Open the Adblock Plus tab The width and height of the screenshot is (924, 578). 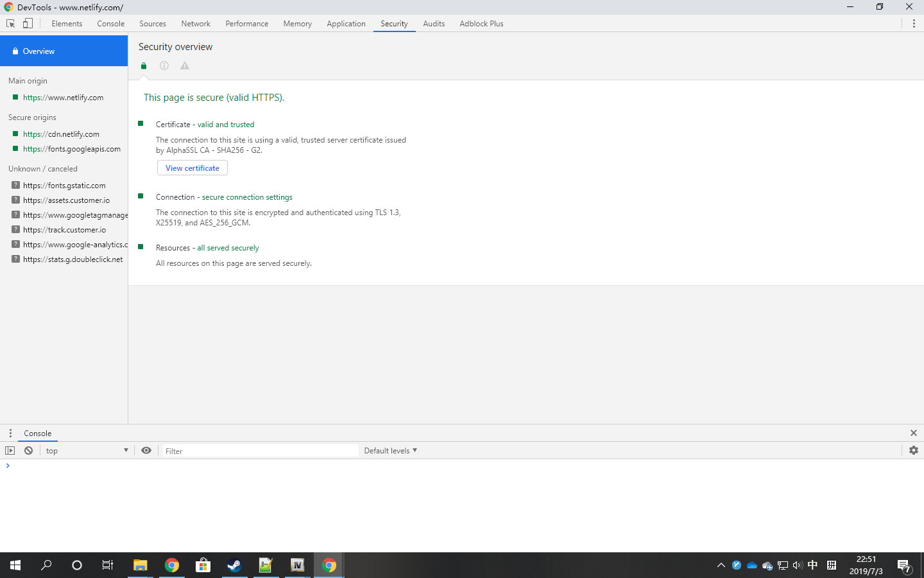pos(481,24)
